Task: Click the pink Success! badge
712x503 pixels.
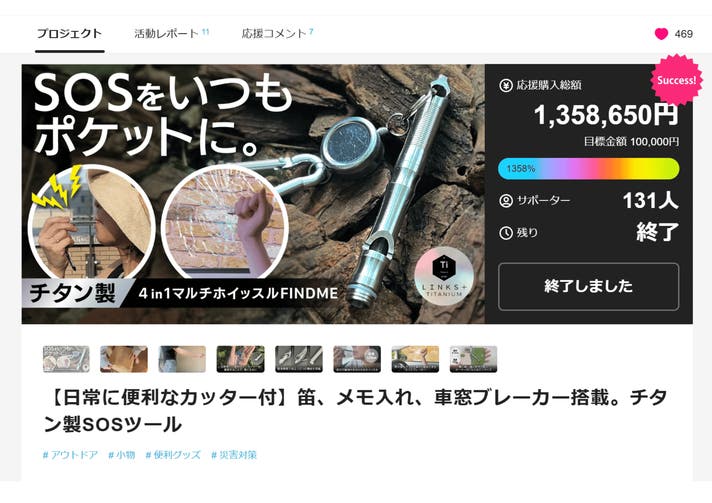Action: coord(676,80)
